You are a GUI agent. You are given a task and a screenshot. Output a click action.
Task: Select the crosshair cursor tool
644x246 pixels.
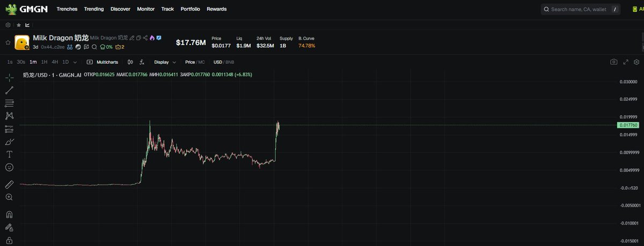pos(9,77)
